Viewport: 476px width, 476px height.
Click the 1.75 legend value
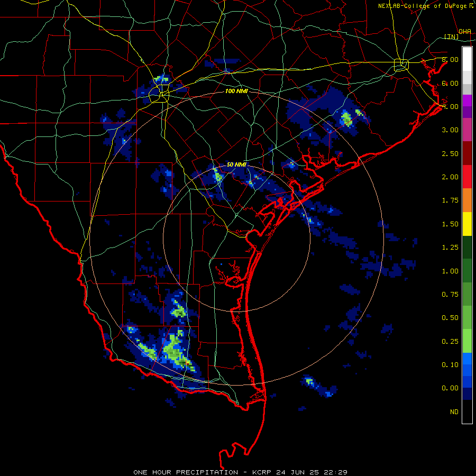pos(450,200)
